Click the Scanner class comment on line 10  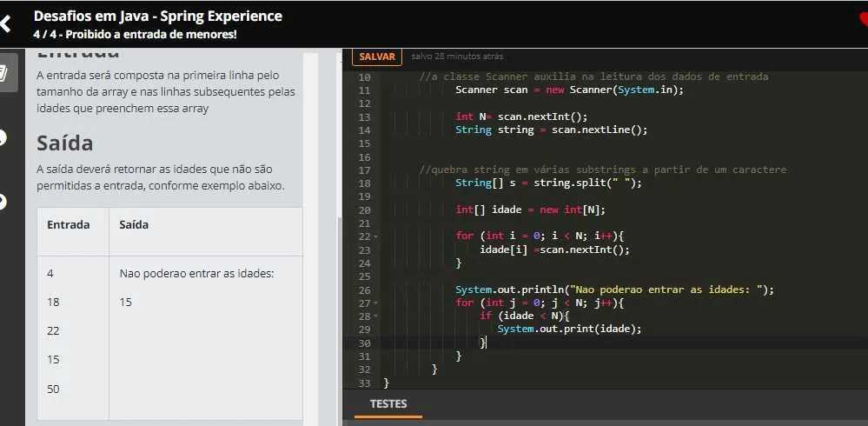[594, 77]
